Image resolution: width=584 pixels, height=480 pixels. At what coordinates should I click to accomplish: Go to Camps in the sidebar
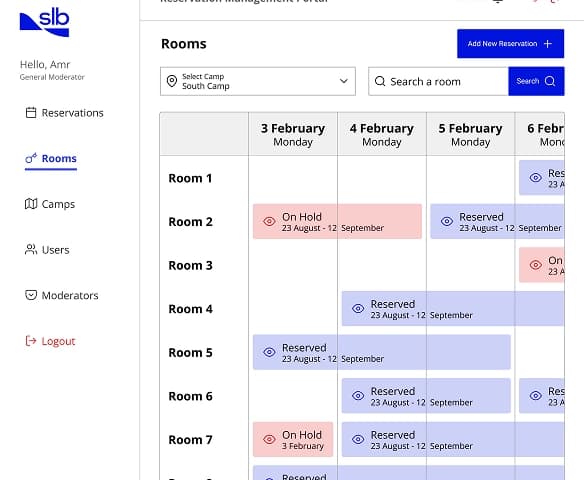50,204
